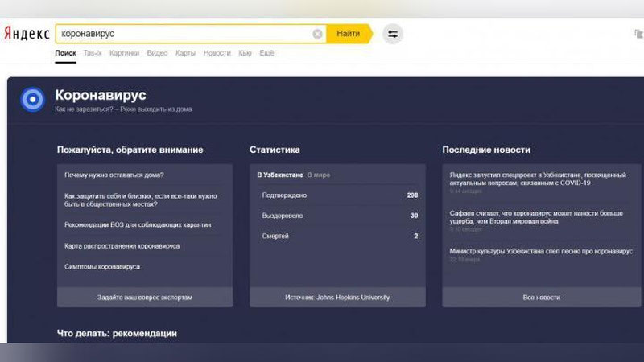Click 'Пожалуйста, обратите внимание' heading
The image size is (644, 362).
(x=130, y=150)
